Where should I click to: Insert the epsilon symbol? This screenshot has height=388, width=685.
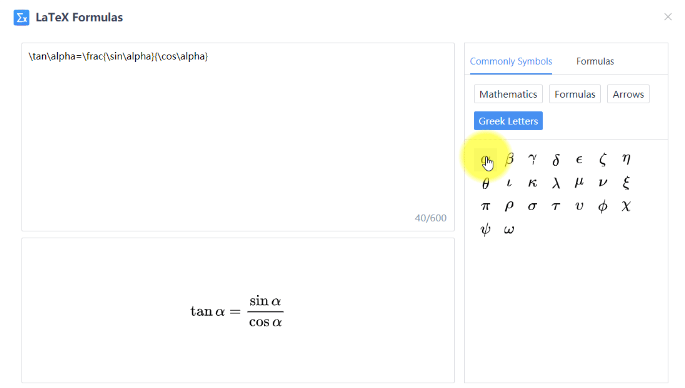(579, 159)
